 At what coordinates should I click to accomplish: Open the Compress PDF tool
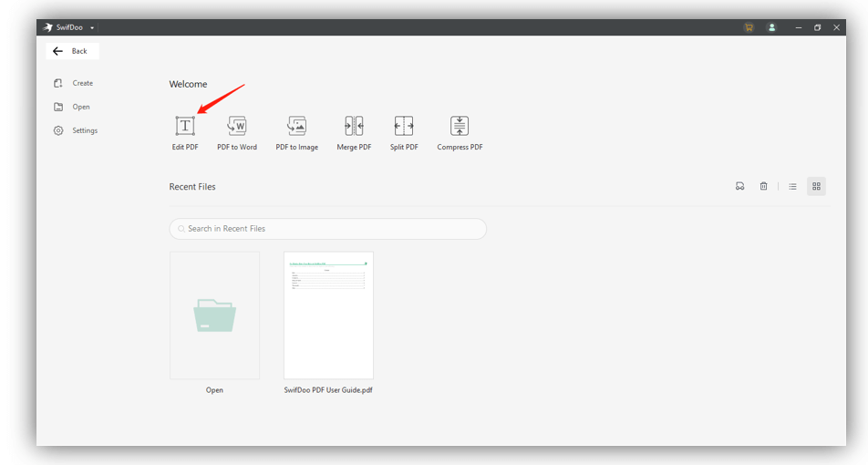click(x=460, y=133)
